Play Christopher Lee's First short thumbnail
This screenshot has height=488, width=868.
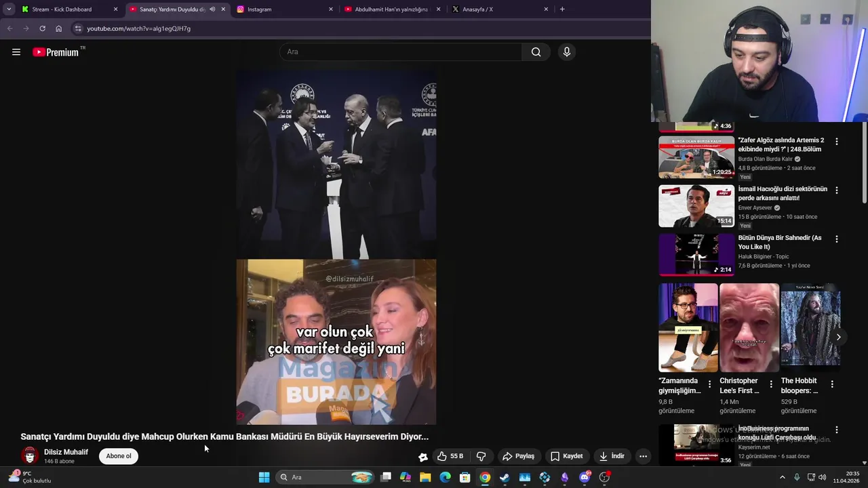point(749,327)
